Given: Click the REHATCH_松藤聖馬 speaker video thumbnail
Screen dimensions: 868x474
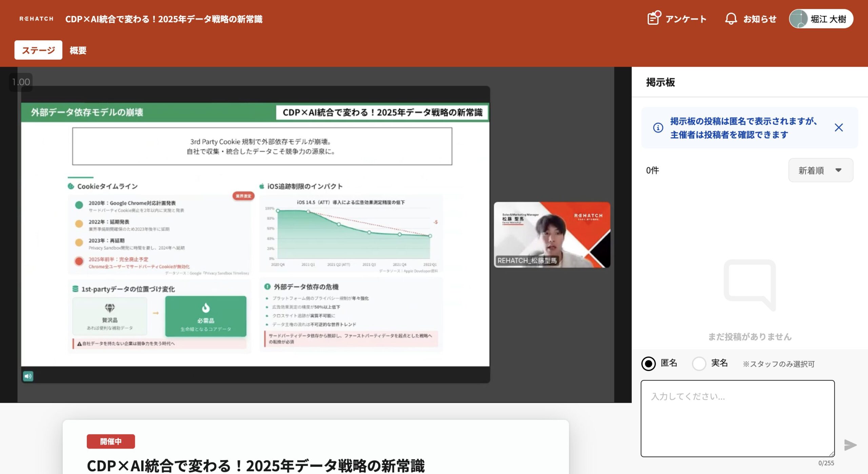Looking at the screenshot, I should (x=552, y=234).
